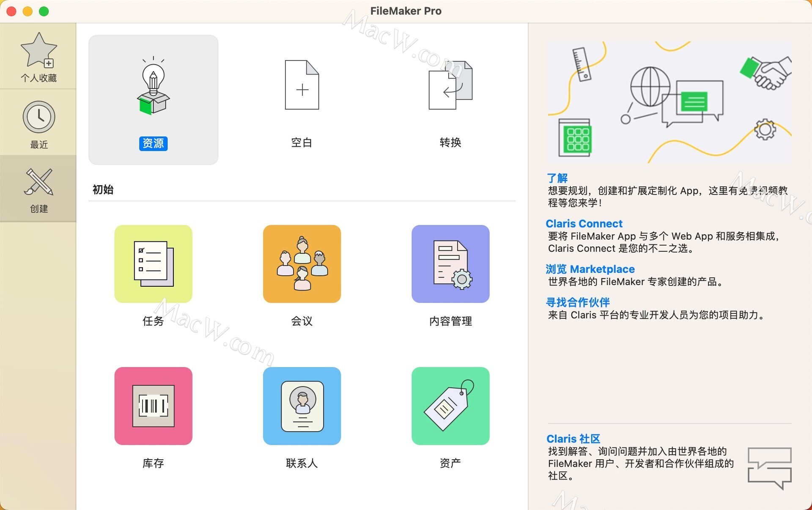
Task: Open the 内容管理 content management template
Action: tap(450, 264)
